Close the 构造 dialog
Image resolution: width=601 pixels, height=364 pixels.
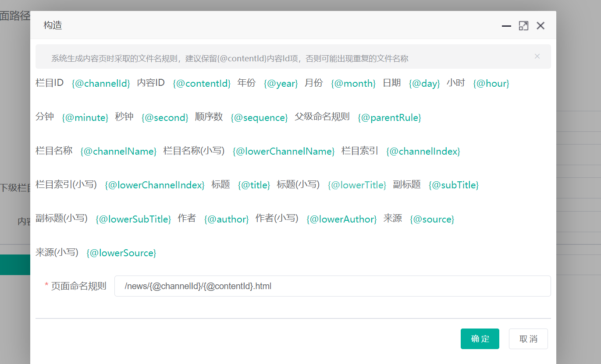(x=541, y=26)
